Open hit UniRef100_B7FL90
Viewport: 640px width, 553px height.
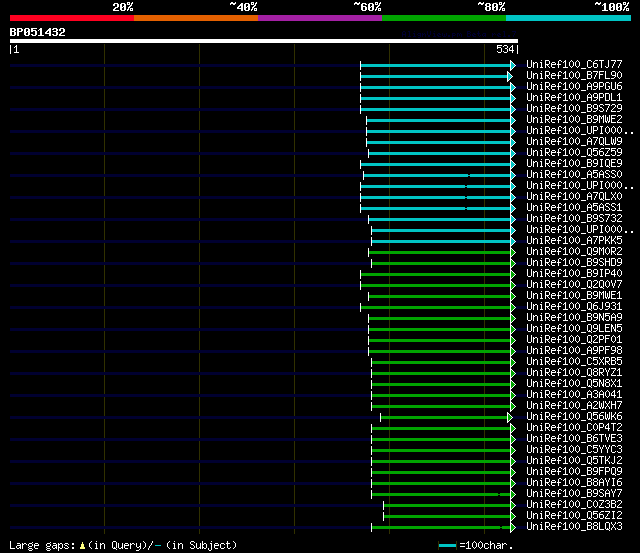click(574, 76)
